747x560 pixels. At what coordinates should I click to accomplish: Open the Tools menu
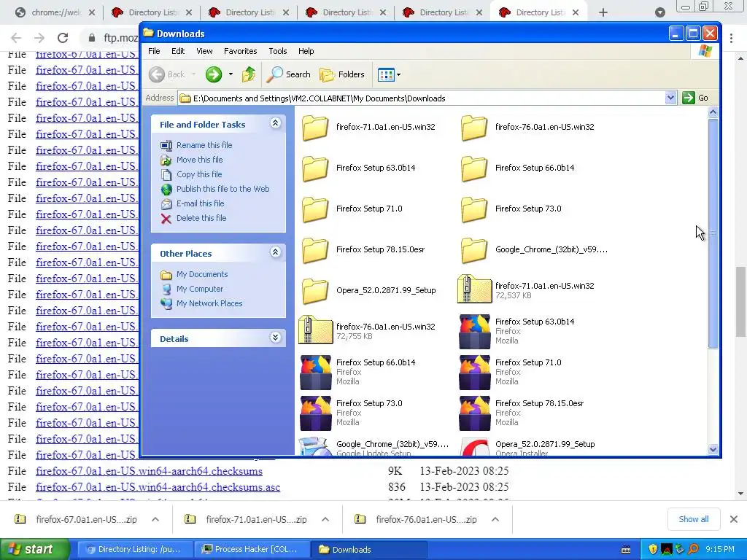278,51
